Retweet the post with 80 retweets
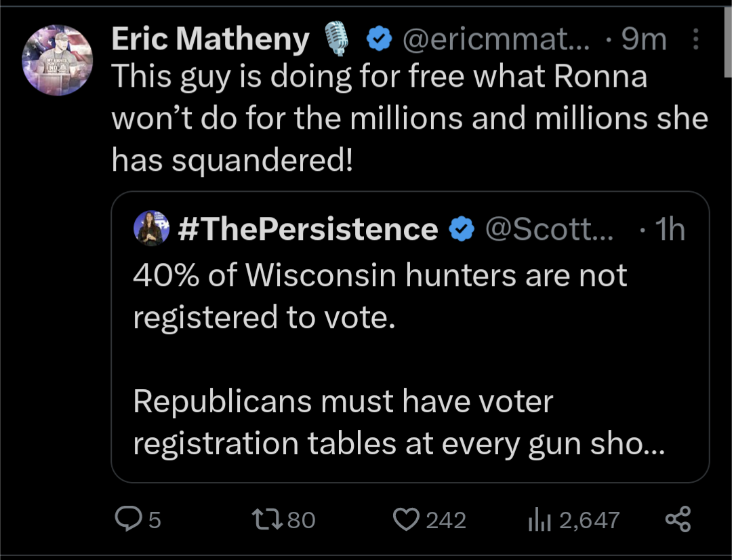 coord(262,519)
